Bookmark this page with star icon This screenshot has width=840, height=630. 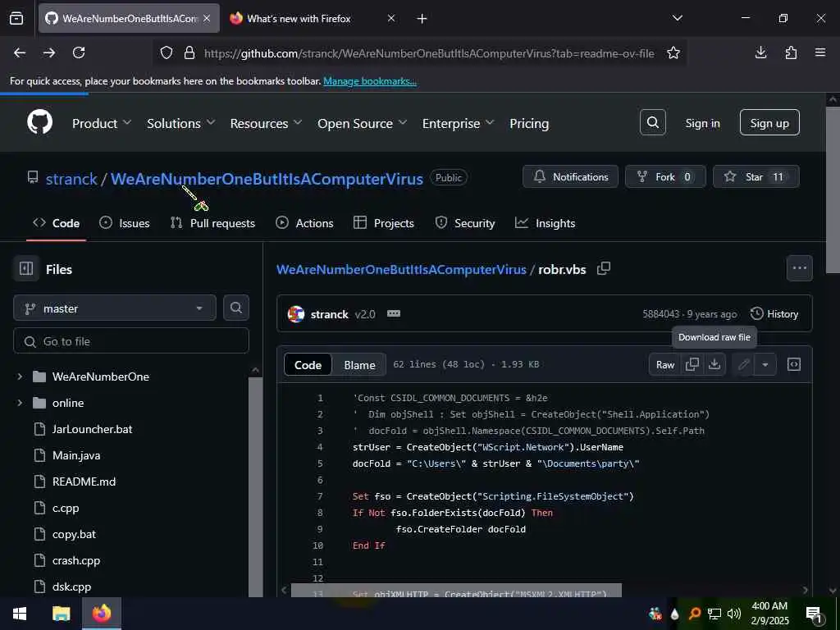pos(673,52)
